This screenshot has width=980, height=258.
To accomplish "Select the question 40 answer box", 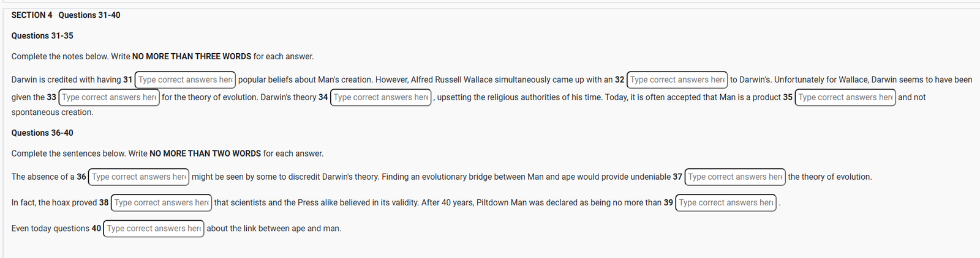I will (154, 229).
